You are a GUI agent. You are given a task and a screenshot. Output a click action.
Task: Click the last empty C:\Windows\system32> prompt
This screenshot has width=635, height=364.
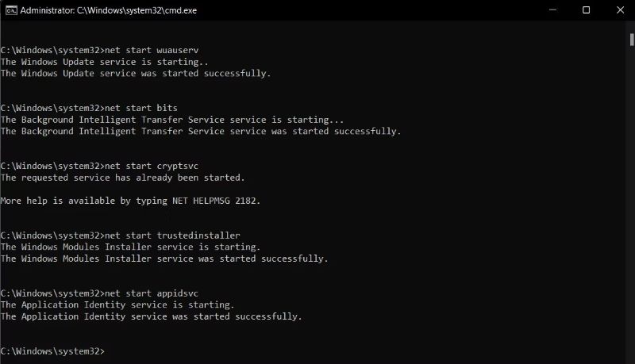tap(52, 351)
